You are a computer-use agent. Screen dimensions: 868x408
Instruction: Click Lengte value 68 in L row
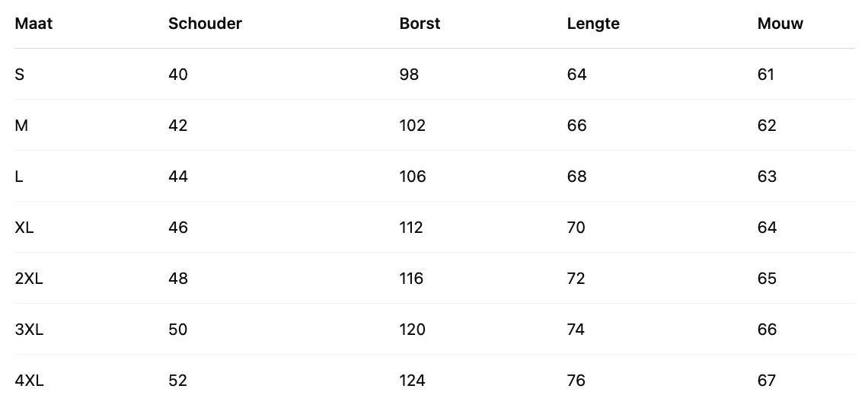[576, 177]
